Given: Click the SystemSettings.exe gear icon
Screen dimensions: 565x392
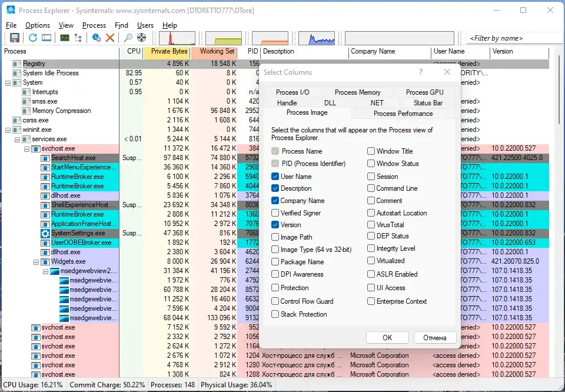Looking at the screenshot, I should tap(45, 233).
